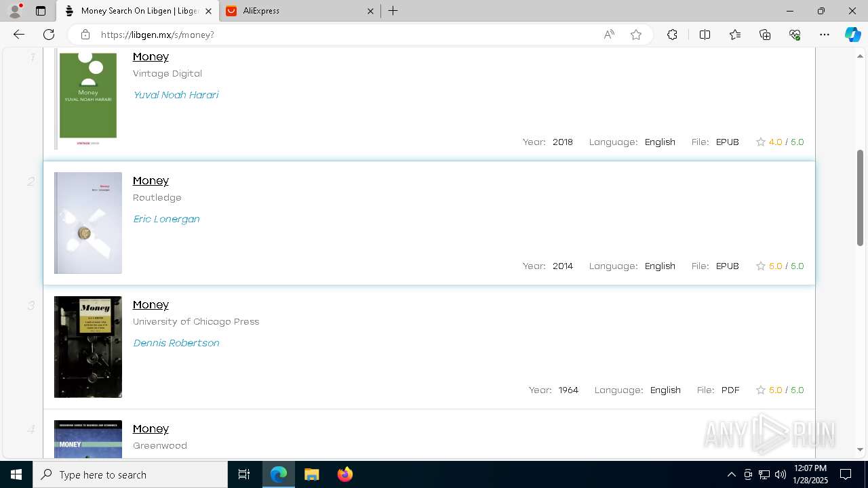The width and height of the screenshot is (868, 488).
Task: Click the page's vertical scrollbar thumb
Action: point(861,197)
